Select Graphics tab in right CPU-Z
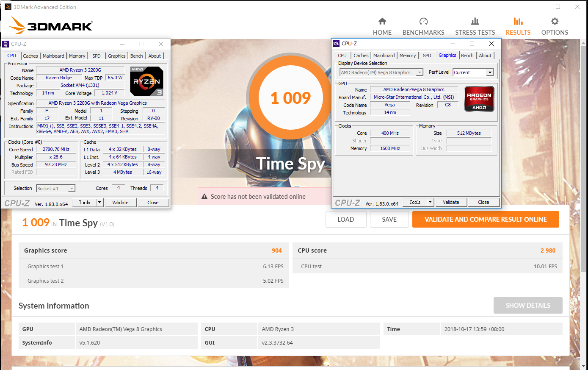The width and height of the screenshot is (588, 370). coord(447,55)
